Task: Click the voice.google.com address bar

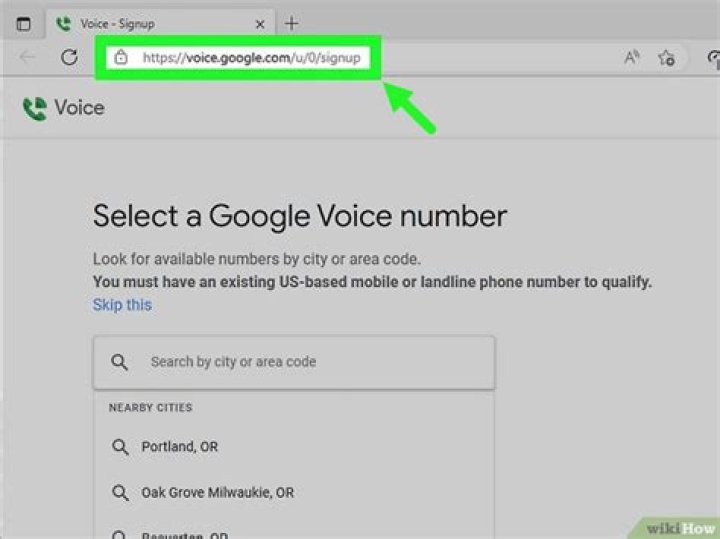Action: click(250, 58)
